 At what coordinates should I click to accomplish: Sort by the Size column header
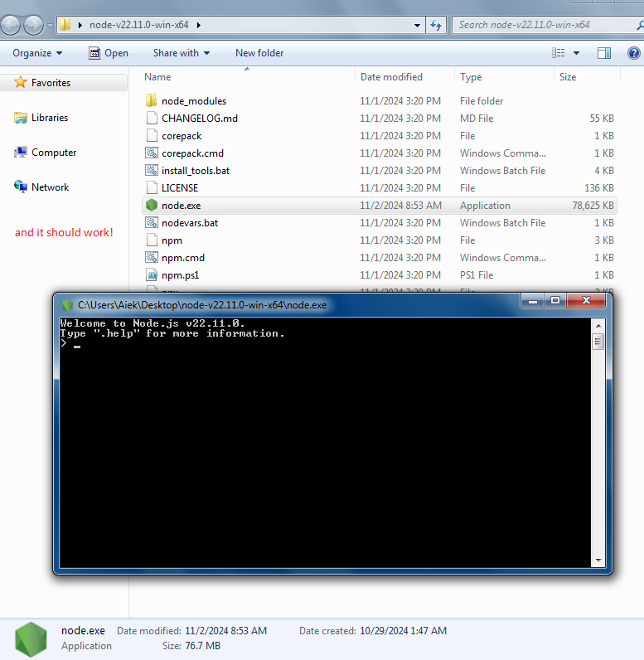(587, 76)
